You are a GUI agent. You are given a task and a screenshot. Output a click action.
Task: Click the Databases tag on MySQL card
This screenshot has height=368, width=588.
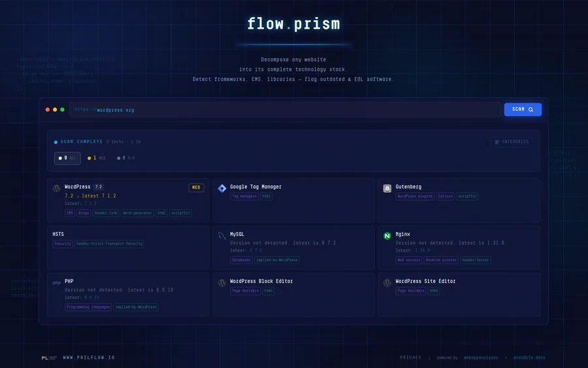(x=241, y=260)
